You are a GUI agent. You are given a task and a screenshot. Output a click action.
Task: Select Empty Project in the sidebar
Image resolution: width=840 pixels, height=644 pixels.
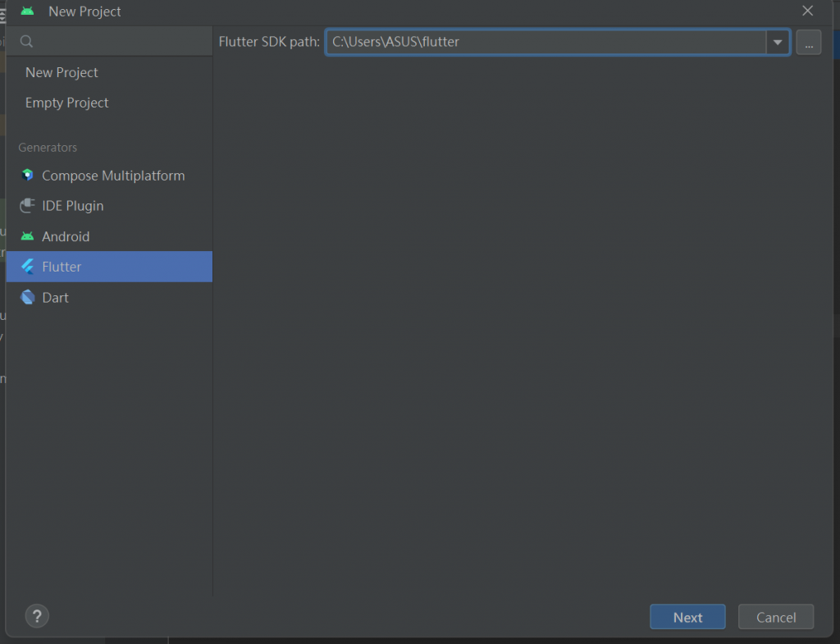pos(109,103)
